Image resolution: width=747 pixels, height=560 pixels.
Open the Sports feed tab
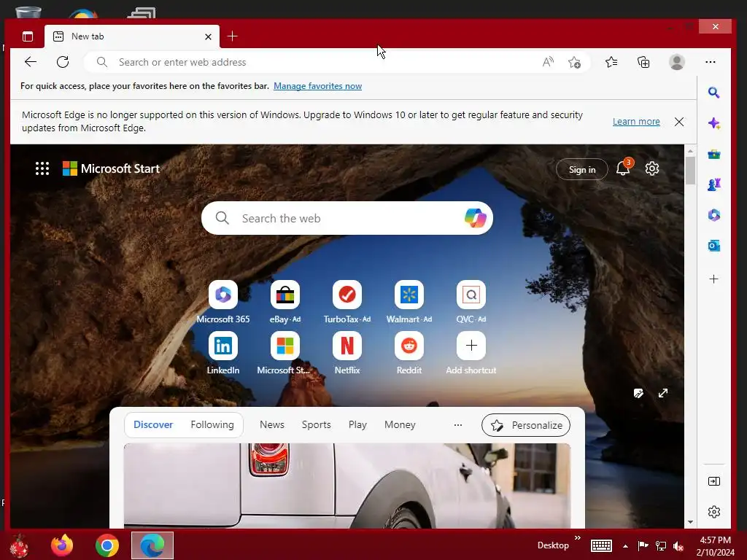tap(316, 425)
